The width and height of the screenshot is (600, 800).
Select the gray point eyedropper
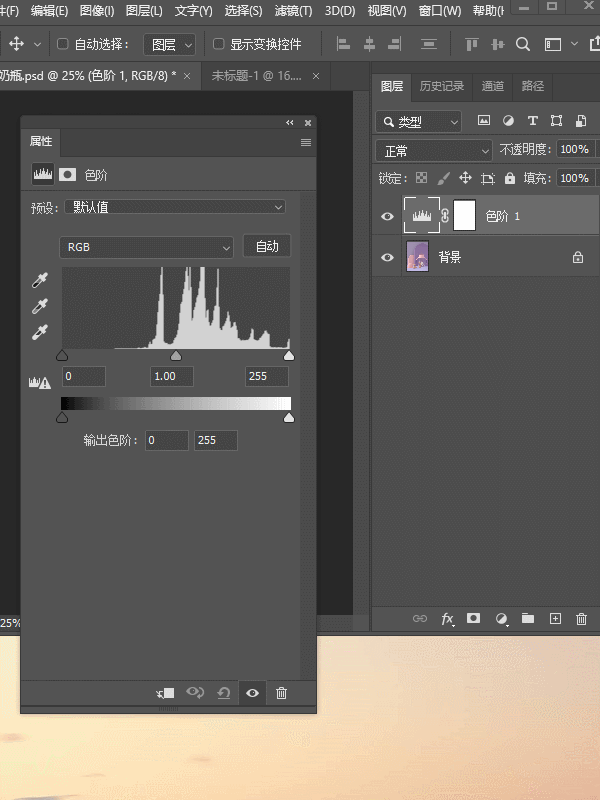tap(40, 306)
